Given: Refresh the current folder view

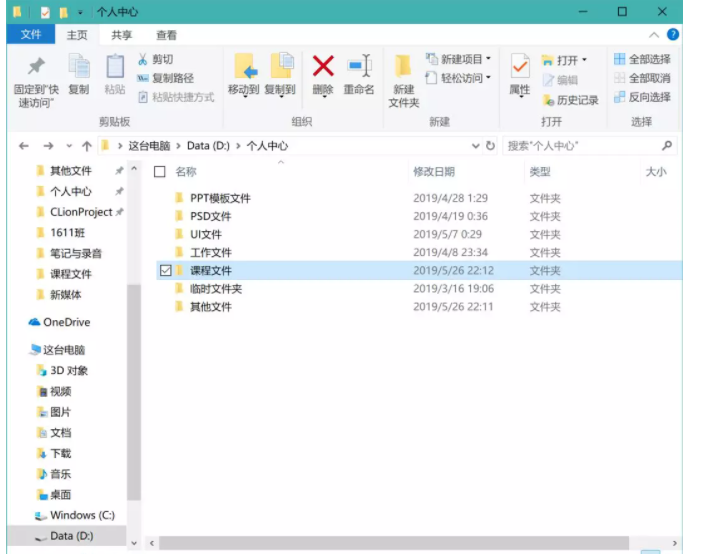Looking at the screenshot, I should [490, 146].
